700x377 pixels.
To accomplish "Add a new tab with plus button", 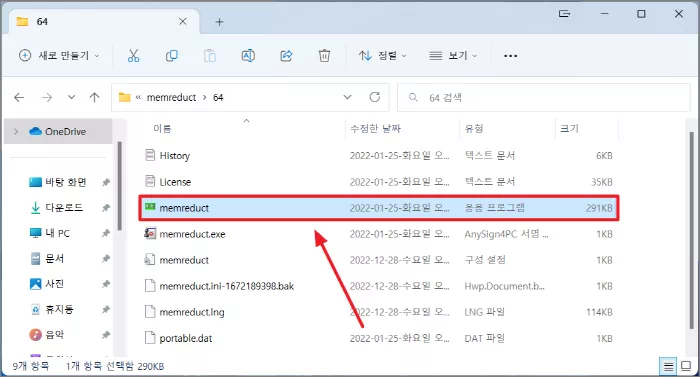I will pos(219,22).
